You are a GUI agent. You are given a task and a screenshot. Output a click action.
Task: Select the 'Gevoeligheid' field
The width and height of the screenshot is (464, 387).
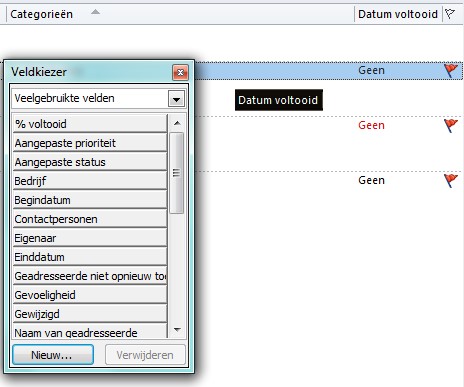pos(90,295)
